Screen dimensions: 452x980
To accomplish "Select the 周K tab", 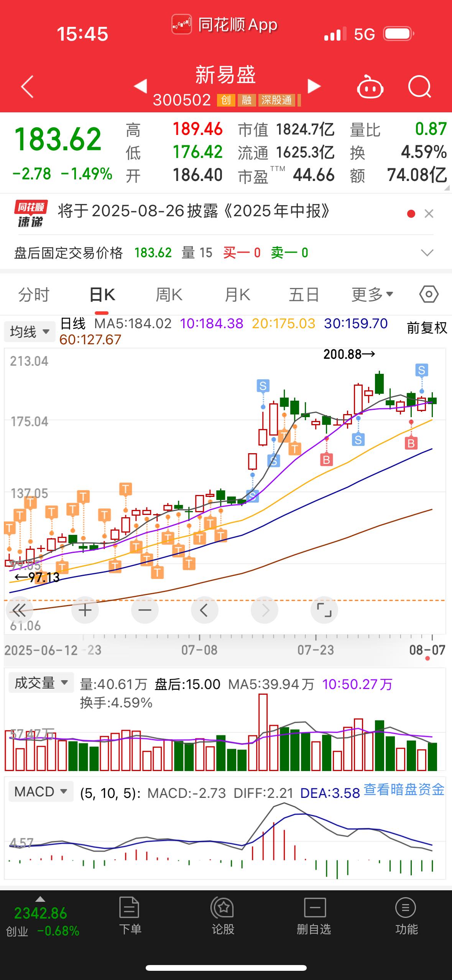I will (169, 295).
